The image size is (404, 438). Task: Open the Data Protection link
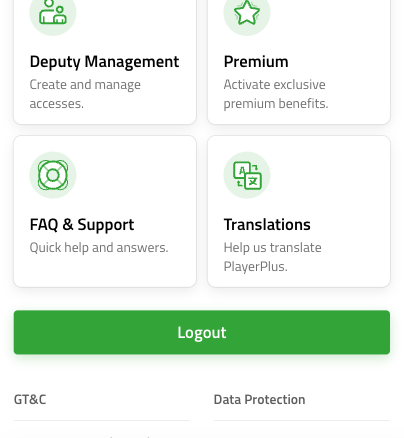pos(259,399)
